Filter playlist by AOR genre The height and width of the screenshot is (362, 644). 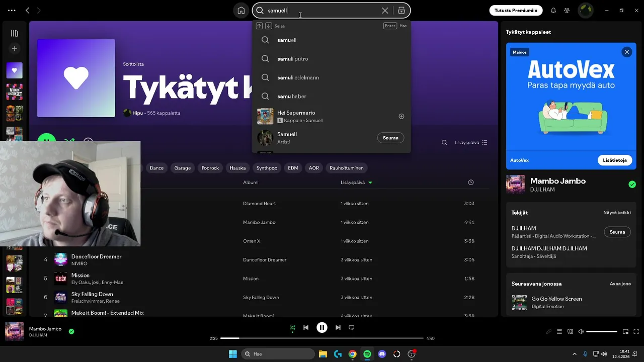point(314,168)
